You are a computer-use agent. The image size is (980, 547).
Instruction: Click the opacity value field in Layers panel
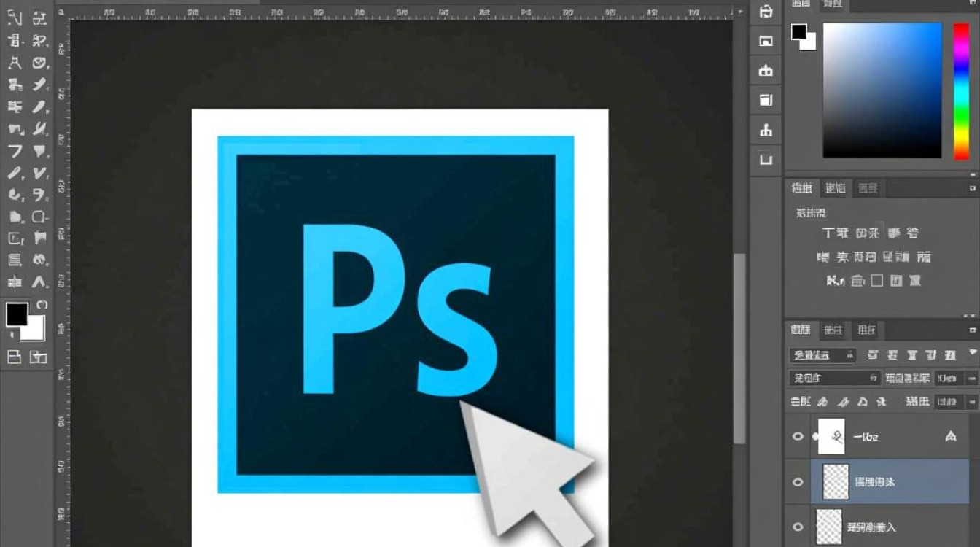(x=948, y=379)
